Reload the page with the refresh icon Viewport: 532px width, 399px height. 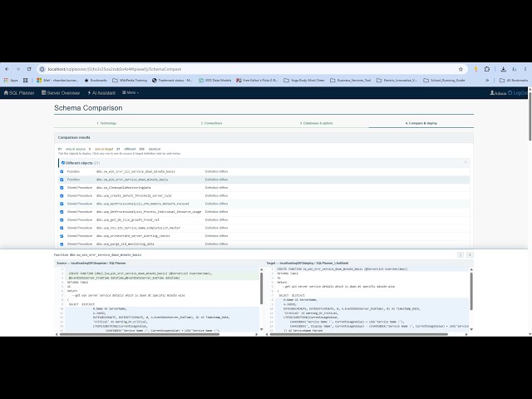click(x=29, y=69)
